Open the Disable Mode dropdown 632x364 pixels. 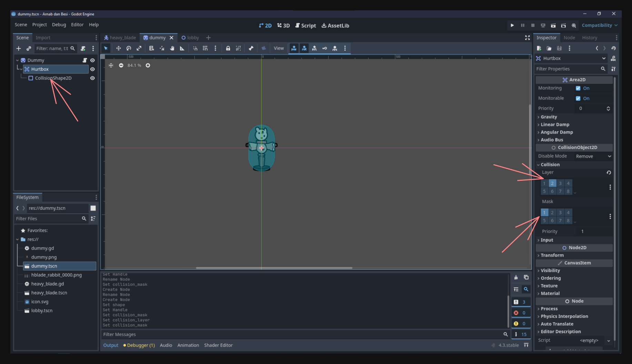[x=593, y=156]
